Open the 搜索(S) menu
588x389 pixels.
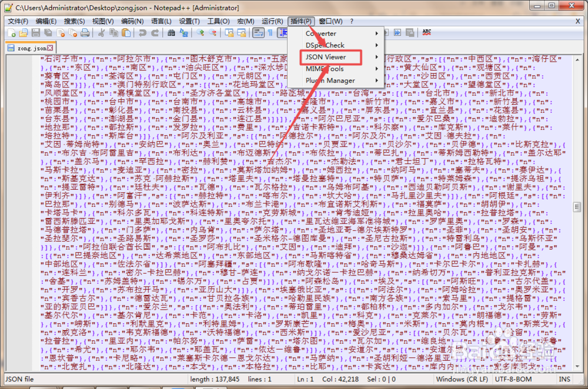tap(74, 21)
